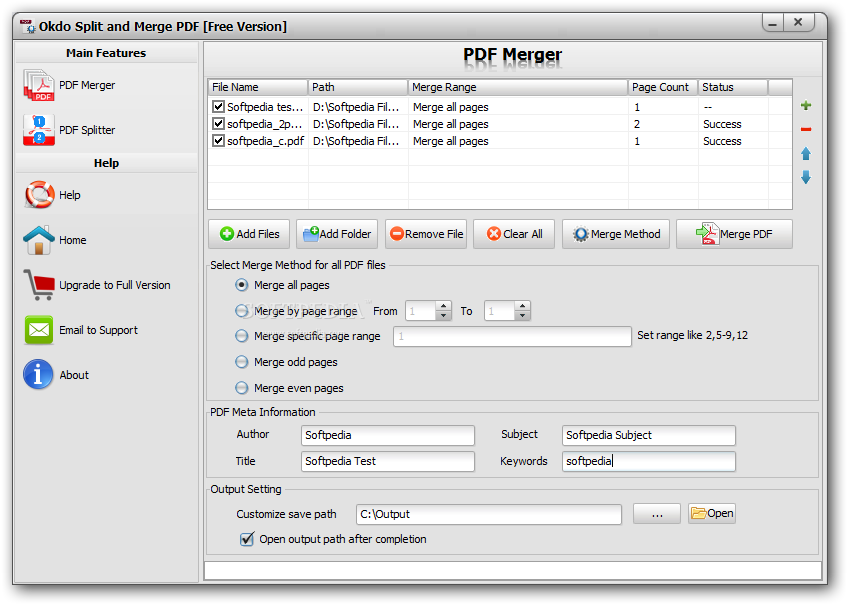Screen dimensions: 848x605
Task: Select Merge even pages option
Action: tap(242, 388)
